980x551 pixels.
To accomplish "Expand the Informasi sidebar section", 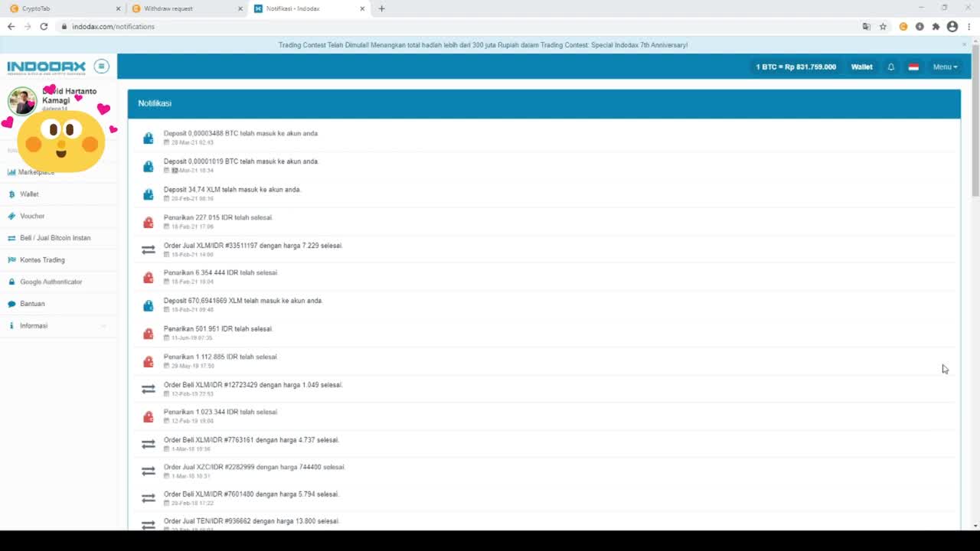I will [x=57, y=326].
